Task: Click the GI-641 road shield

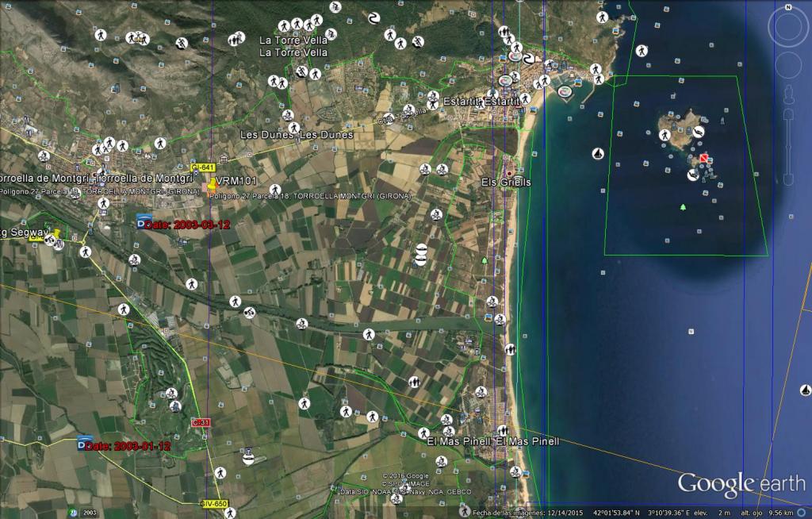Action: click(203, 167)
